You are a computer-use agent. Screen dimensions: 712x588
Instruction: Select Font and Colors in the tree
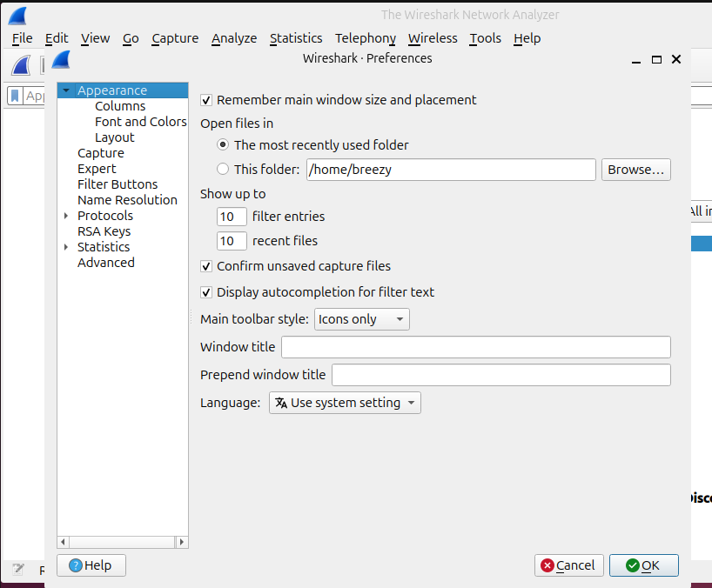tap(141, 122)
